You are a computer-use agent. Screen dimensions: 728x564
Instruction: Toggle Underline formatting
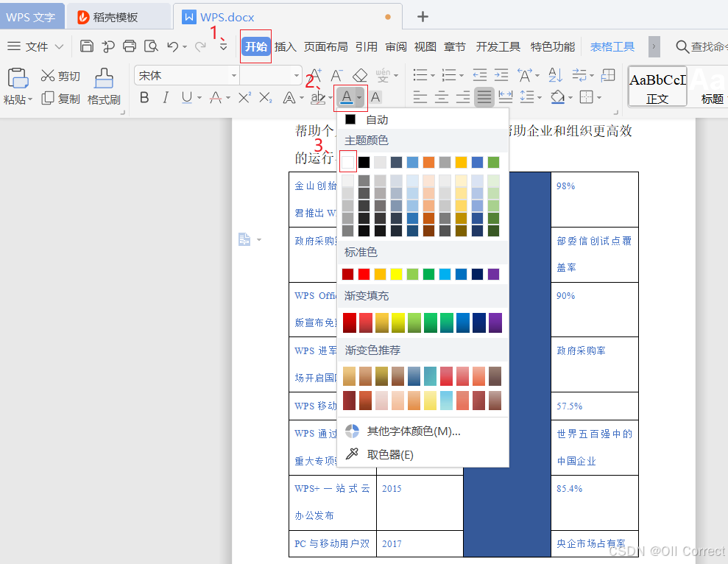187,98
